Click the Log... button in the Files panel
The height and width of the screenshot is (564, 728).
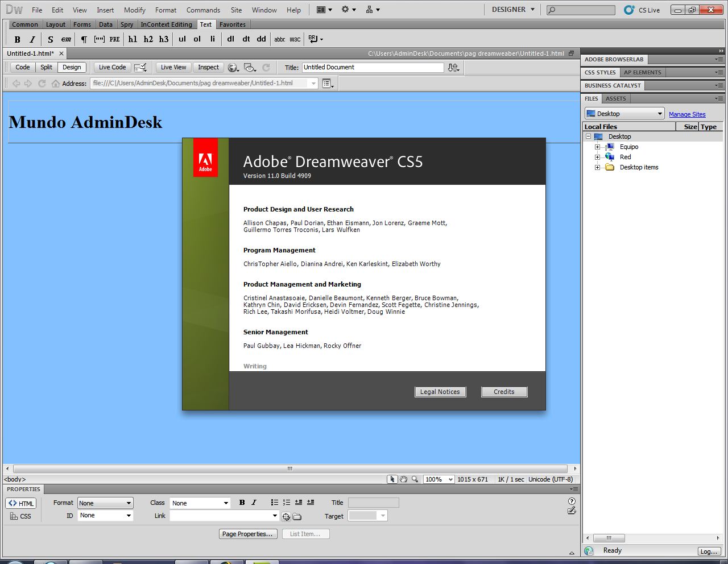pos(709,551)
